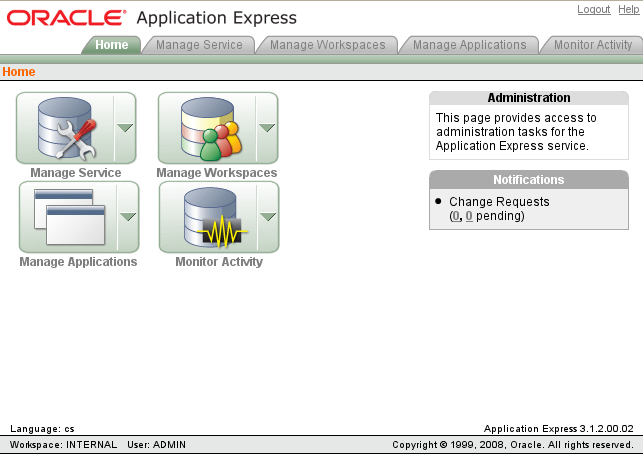Switch to the Home tab
This screenshot has width=643, height=457.
tap(112, 45)
